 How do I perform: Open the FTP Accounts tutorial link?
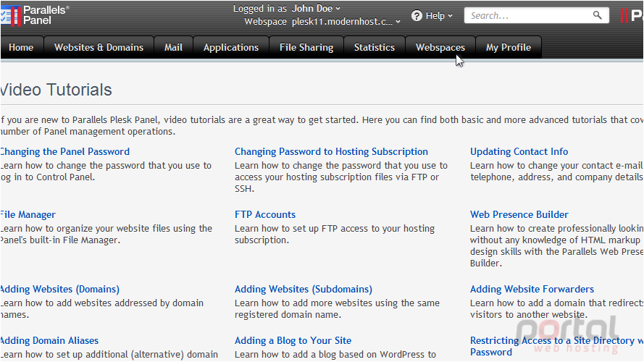pos(265,214)
